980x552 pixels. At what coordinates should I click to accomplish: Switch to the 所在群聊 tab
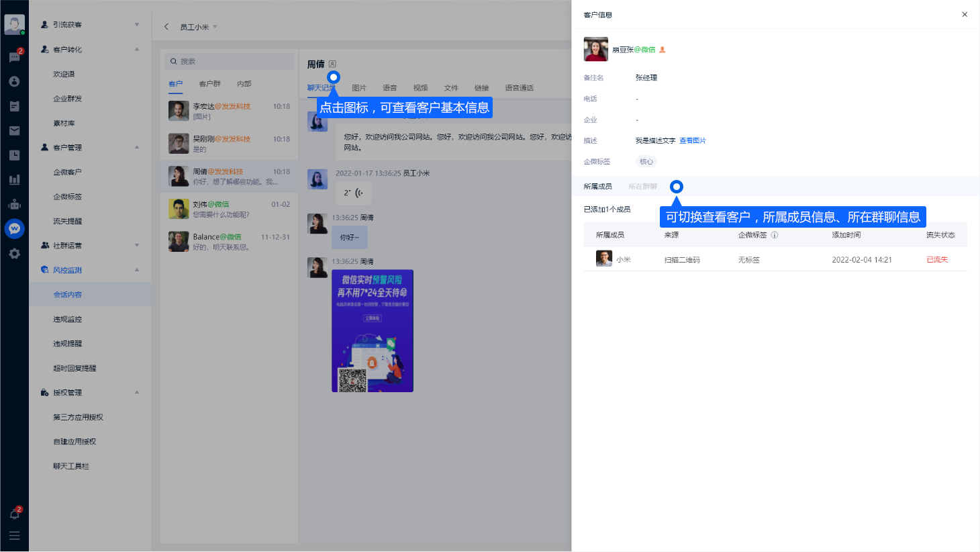point(642,187)
